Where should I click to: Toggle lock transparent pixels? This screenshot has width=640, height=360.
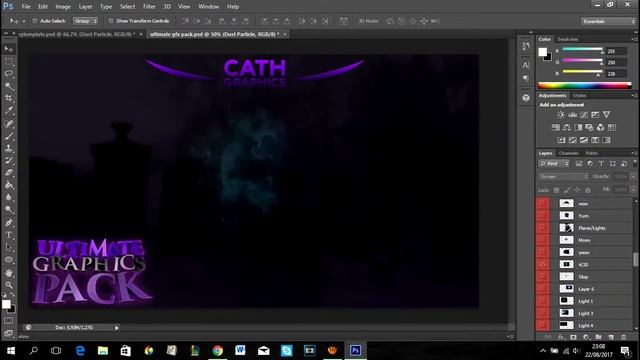[x=556, y=190]
